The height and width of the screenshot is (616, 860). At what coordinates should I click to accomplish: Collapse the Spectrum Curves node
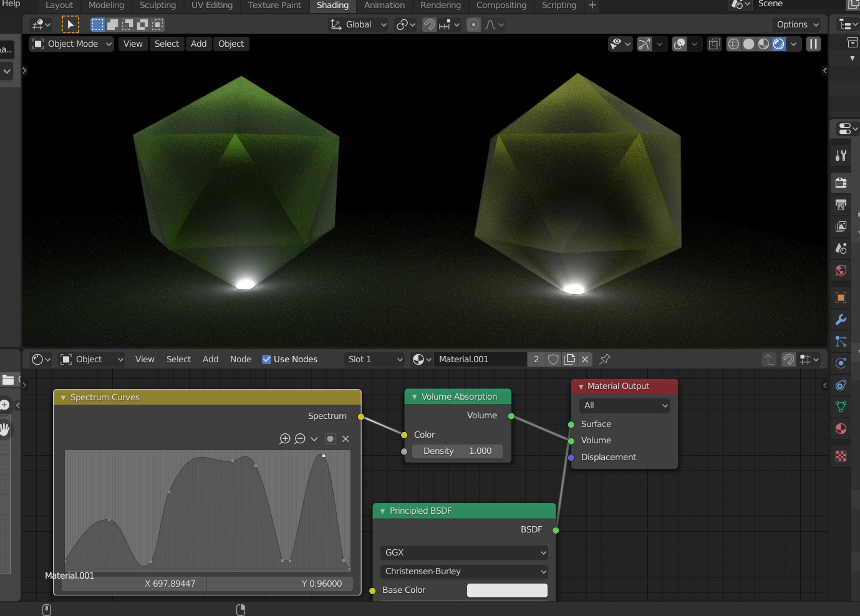pos(63,397)
